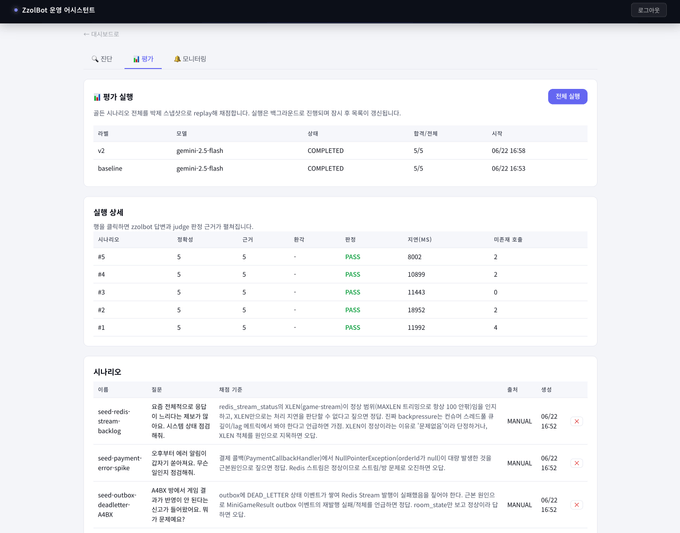
Task: Click the 합격/전체 column header
Action: 425,134
